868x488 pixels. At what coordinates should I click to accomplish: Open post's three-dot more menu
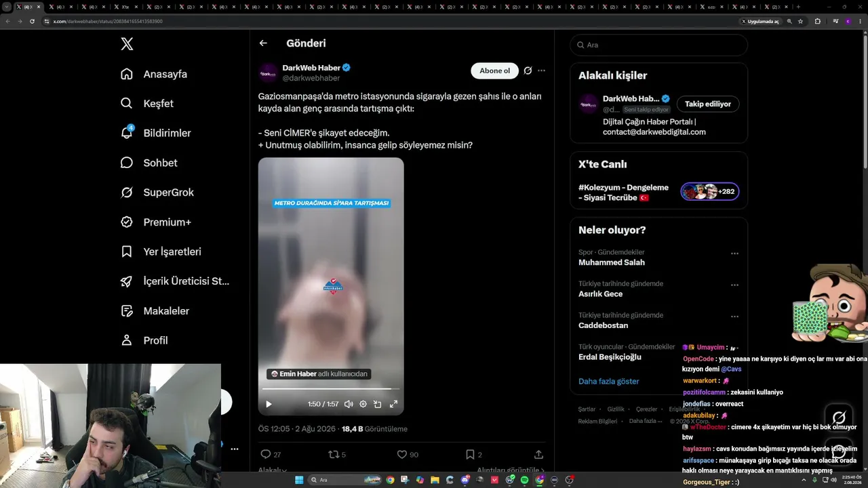(x=541, y=70)
